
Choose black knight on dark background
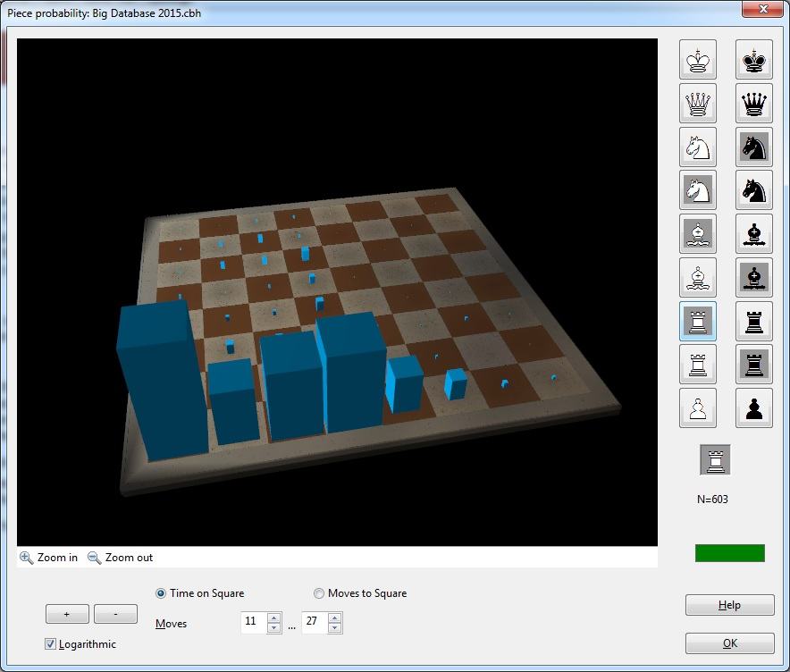point(753,147)
